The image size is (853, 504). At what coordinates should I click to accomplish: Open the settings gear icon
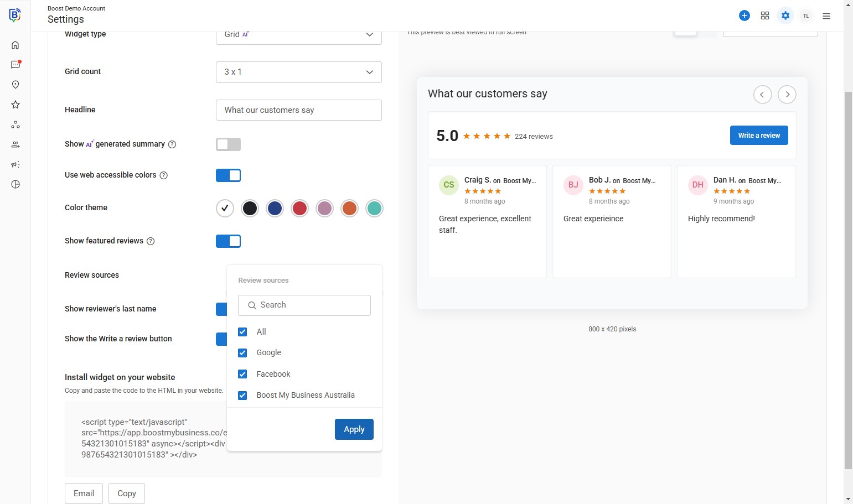click(x=785, y=15)
